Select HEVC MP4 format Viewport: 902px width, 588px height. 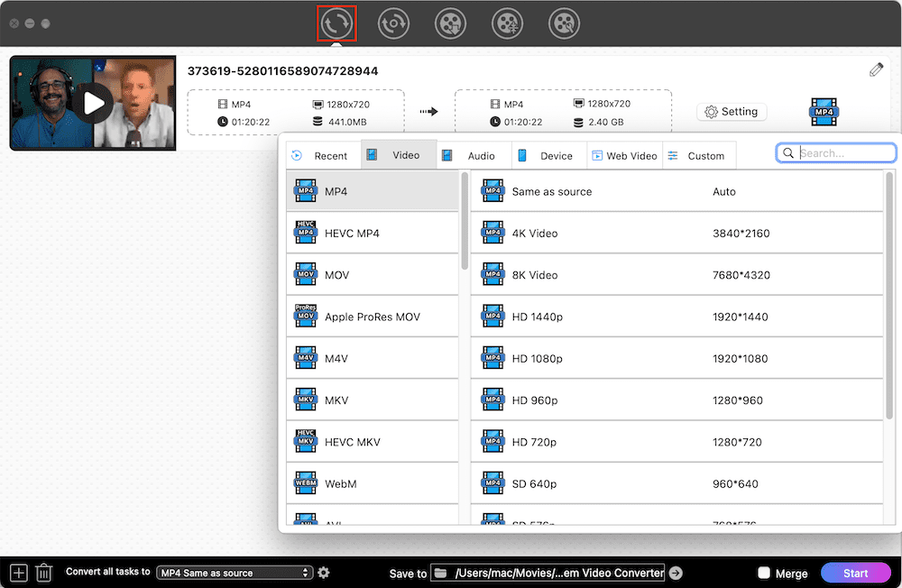[x=373, y=233]
